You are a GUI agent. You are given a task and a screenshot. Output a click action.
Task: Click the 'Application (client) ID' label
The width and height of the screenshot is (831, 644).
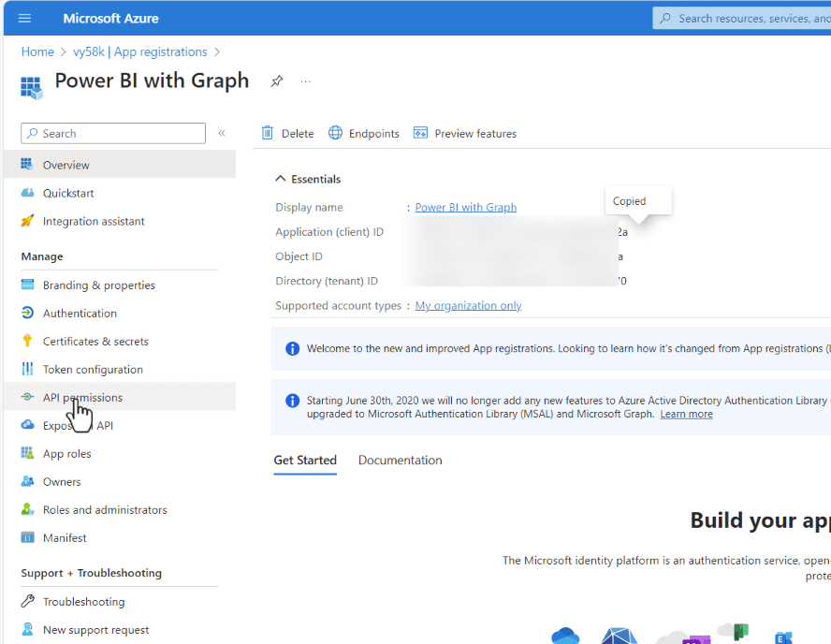329,231
